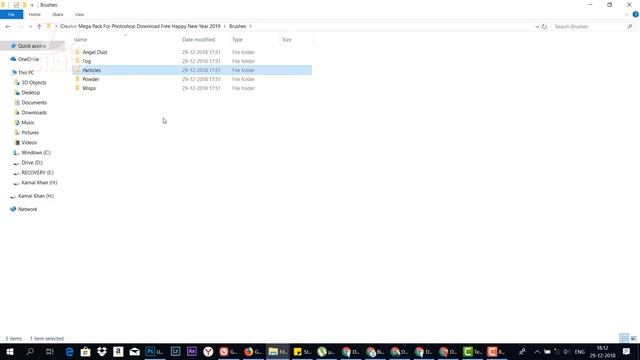Open Windows taskbar search
Viewport: 640px width, 360px height.
pyautogui.click(x=30, y=351)
